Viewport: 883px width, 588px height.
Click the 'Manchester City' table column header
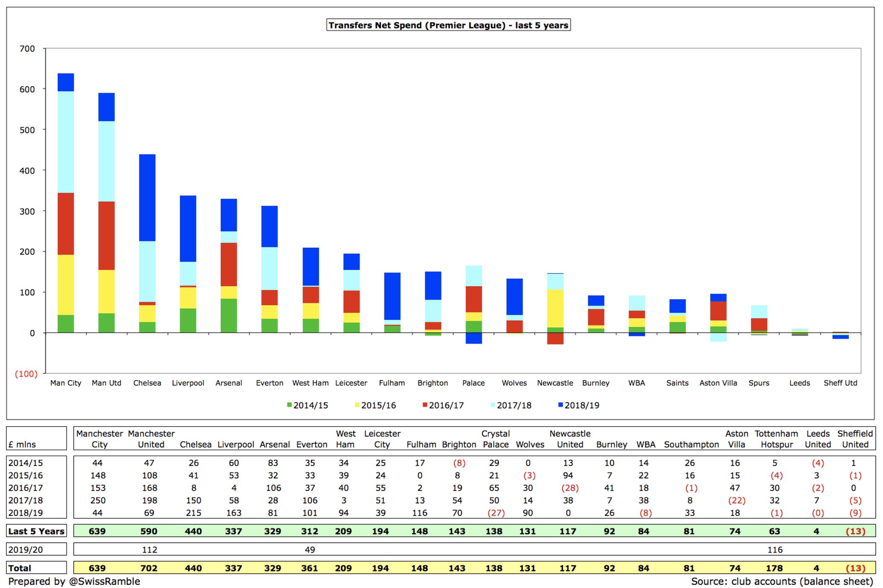[x=100, y=439]
